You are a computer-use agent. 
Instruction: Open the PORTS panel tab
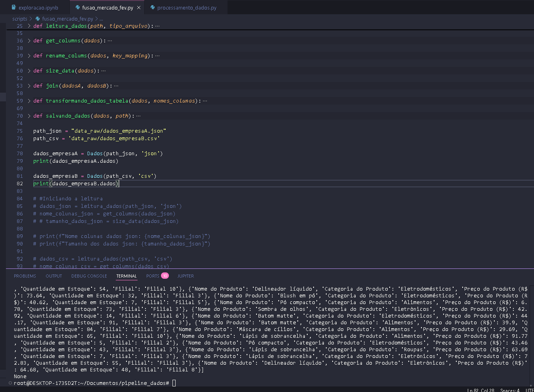click(x=153, y=276)
